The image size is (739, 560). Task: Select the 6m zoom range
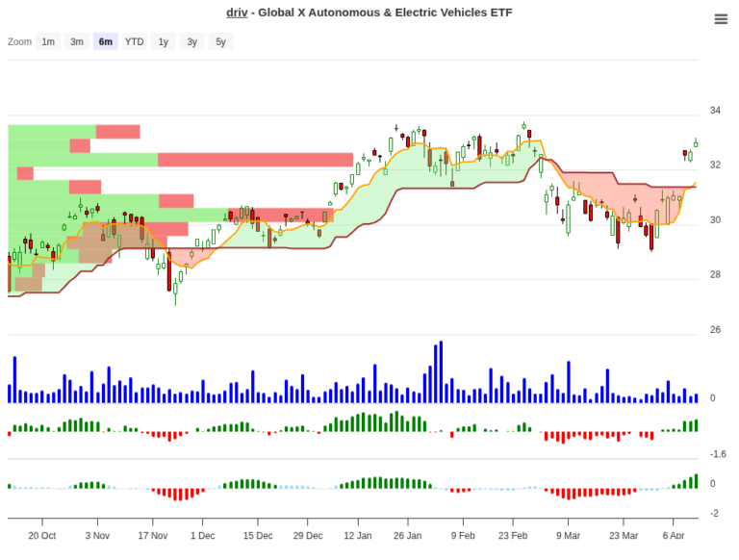point(106,41)
